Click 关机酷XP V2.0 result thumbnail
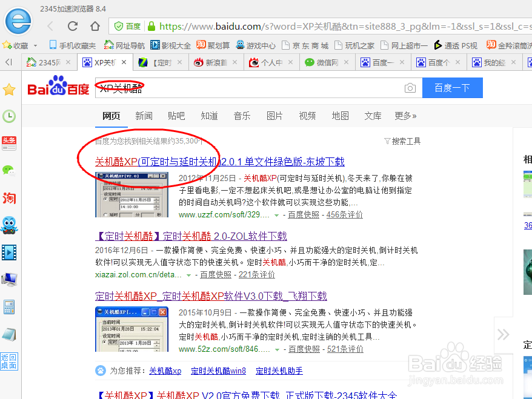 pos(131,194)
